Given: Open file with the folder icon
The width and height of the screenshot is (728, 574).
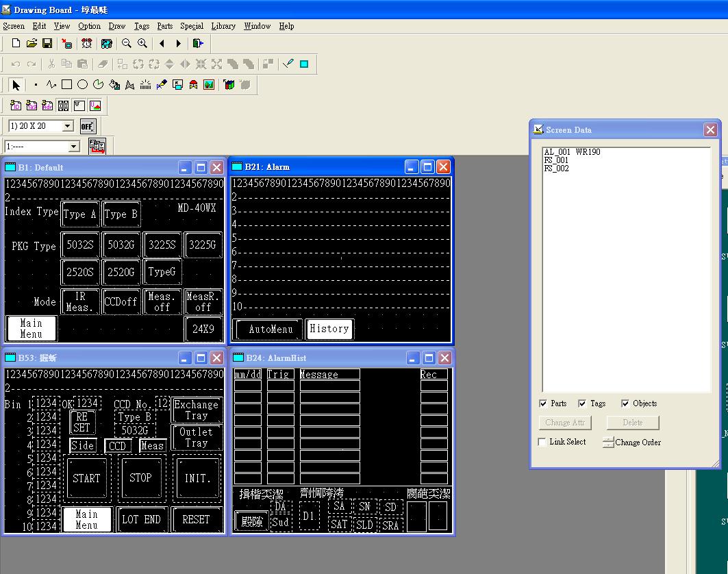Looking at the screenshot, I should click(x=32, y=43).
